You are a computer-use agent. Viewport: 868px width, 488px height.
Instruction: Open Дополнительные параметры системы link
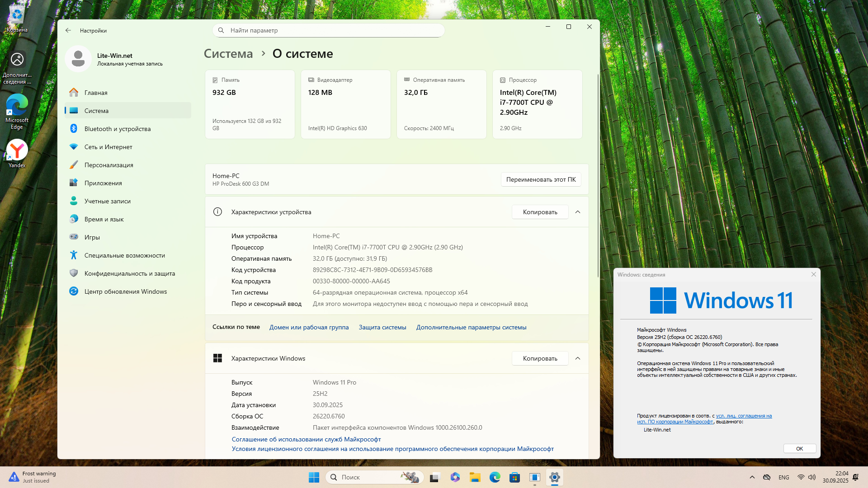471,327
